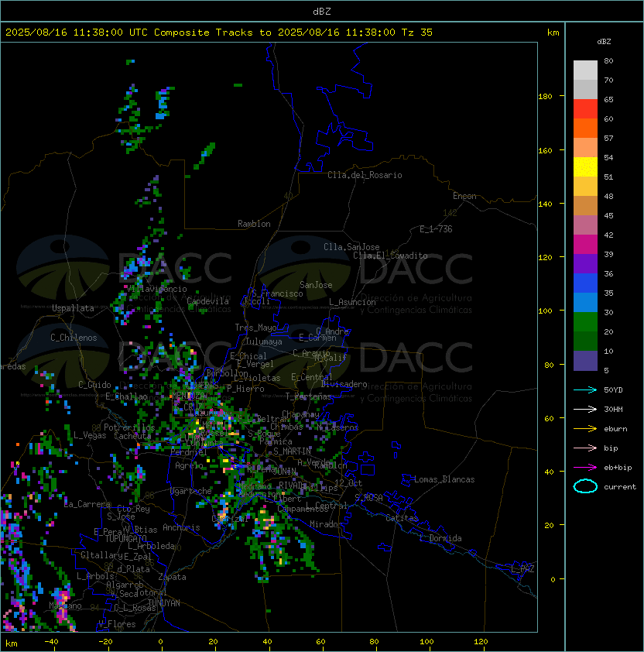Click the 'Clla.del_Rosario' map label

365,175
